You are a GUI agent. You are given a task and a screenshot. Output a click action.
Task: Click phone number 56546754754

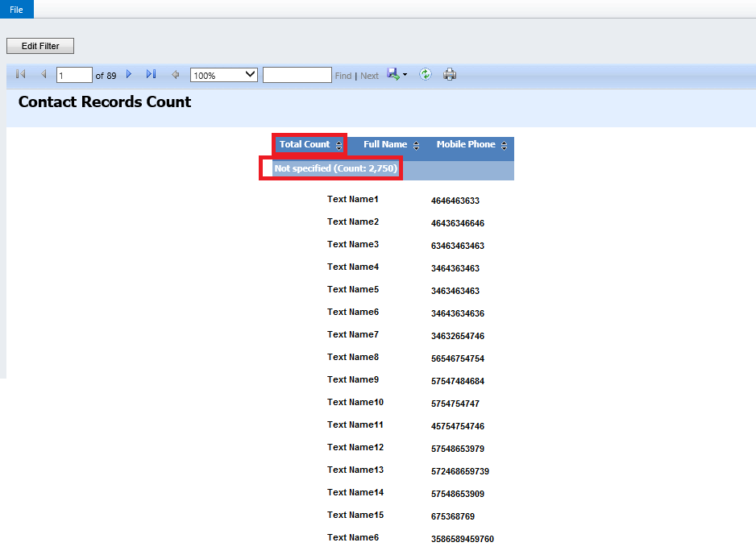(x=458, y=358)
